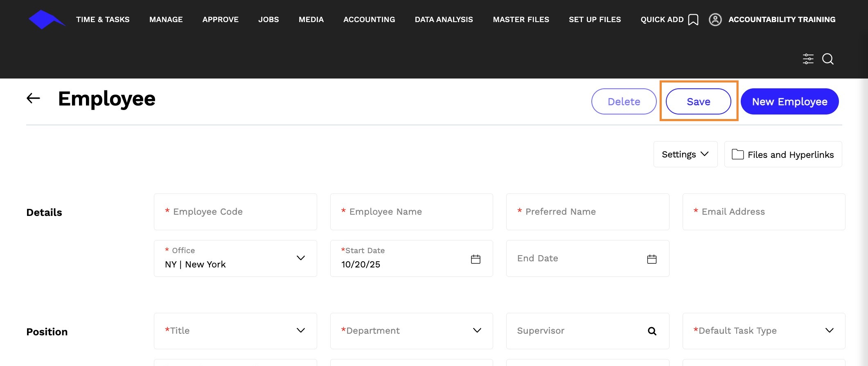Screen dimensions: 868x366
Task: Focus the Employee Name field
Action: pyautogui.click(x=412, y=212)
